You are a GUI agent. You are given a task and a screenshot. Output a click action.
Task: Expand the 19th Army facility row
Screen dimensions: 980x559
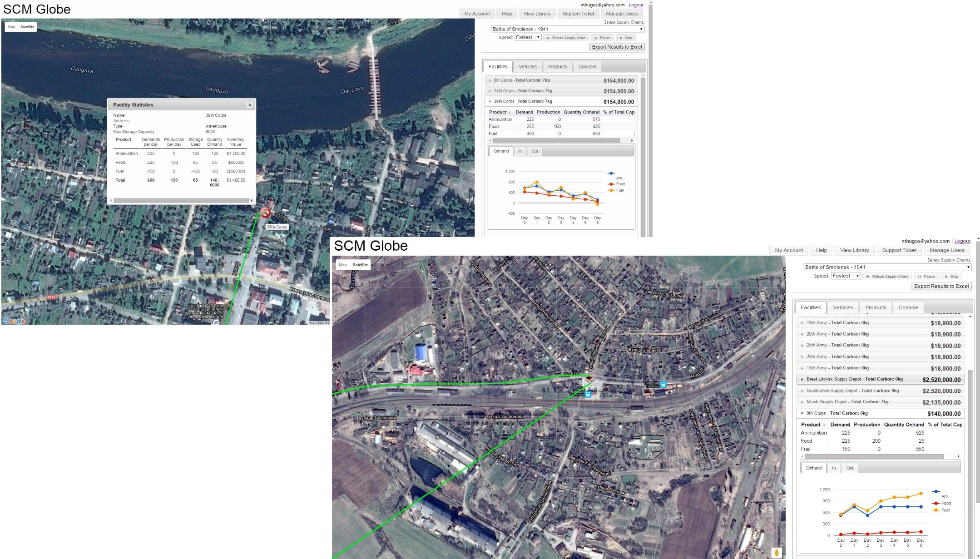tap(881, 323)
